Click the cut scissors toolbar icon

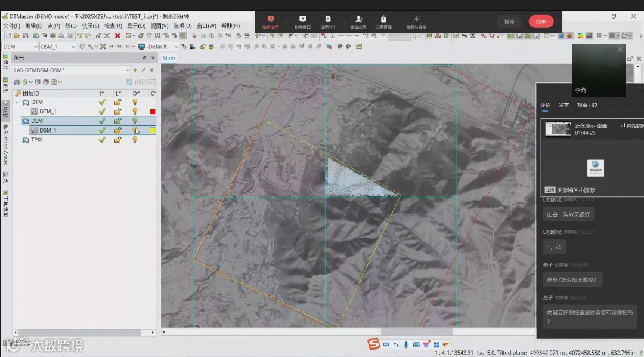pyautogui.click(x=107, y=36)
